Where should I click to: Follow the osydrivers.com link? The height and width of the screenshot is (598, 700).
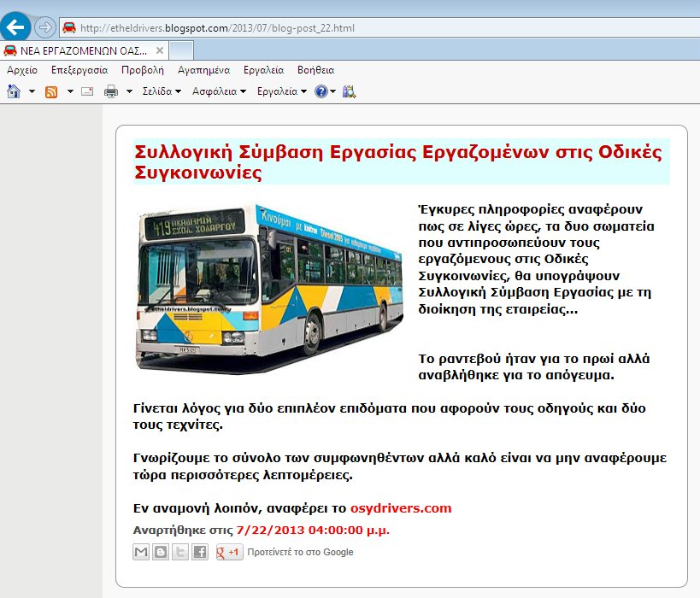(401, 507)
